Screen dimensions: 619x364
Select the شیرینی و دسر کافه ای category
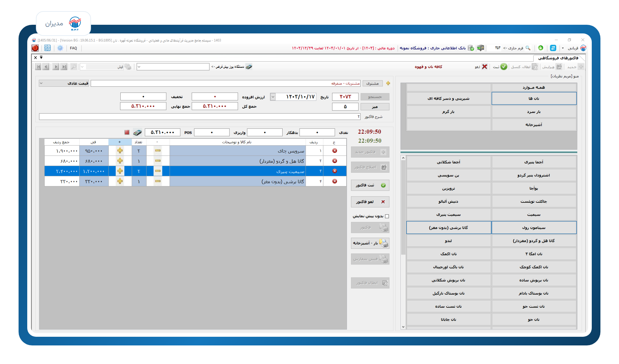[x=448, y=98]
